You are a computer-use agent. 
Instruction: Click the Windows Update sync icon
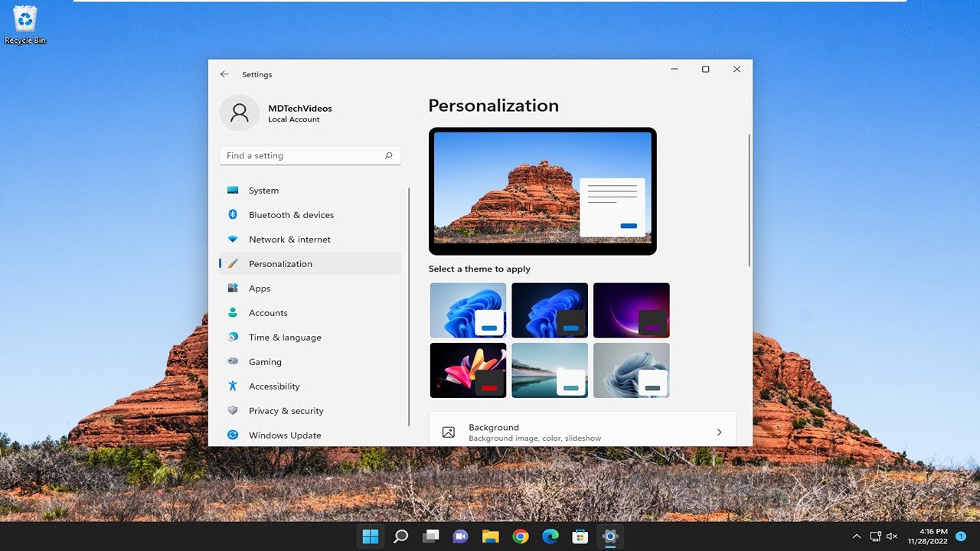(233, 435)
